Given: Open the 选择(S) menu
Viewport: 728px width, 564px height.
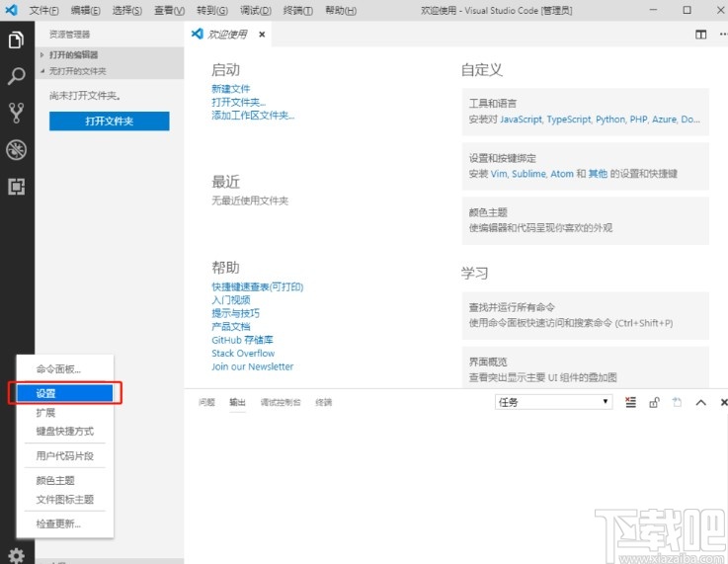Looking at the screenshot, I should pyautogui.click(x=126, y=10).
